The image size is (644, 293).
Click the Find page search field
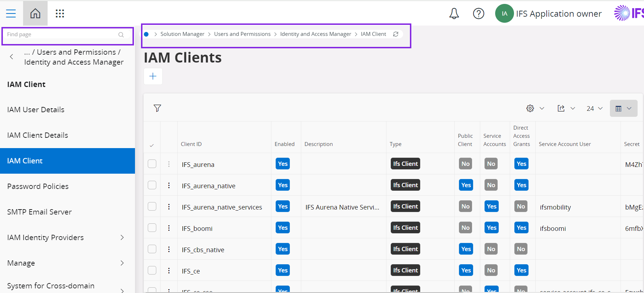[x=62, y=34]
